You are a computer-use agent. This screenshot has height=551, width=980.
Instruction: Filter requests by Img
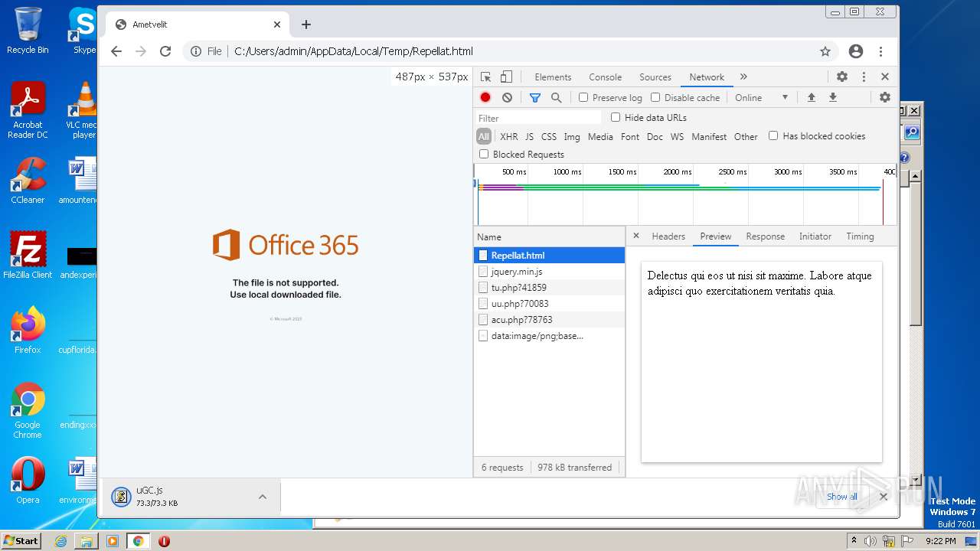point(572,136)
